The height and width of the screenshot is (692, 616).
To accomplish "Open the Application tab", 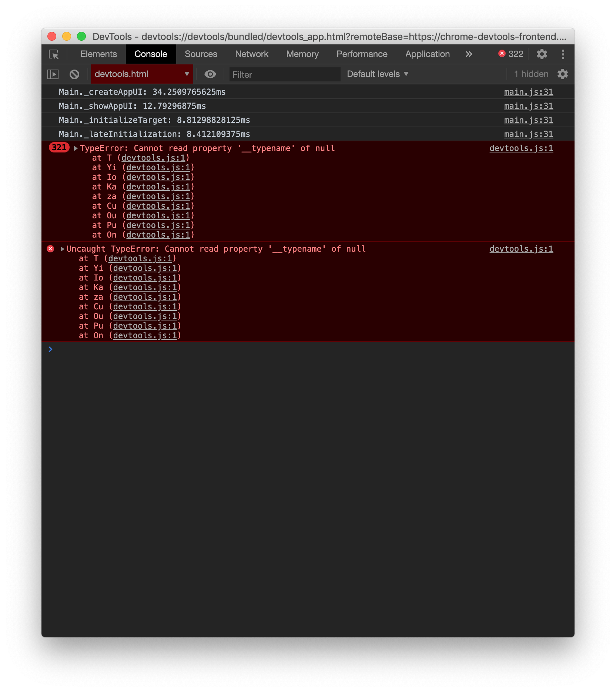I will point(428,54).
